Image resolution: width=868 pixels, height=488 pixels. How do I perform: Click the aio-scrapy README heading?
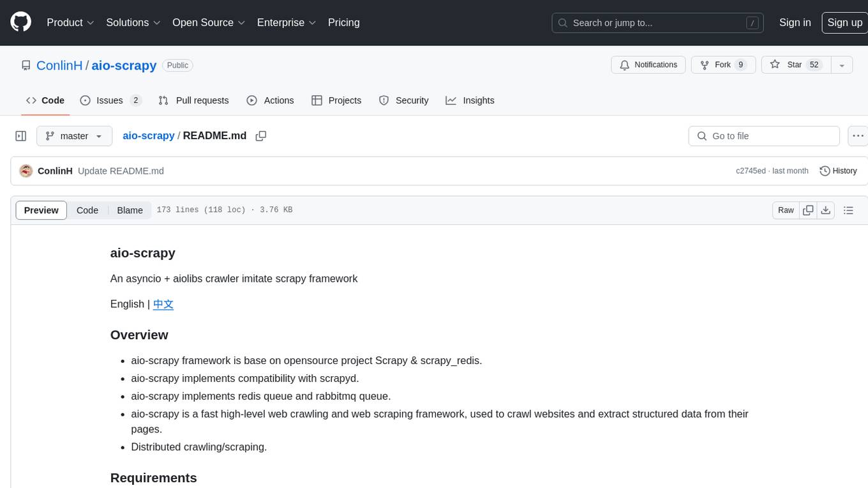(x=143, y=253)
